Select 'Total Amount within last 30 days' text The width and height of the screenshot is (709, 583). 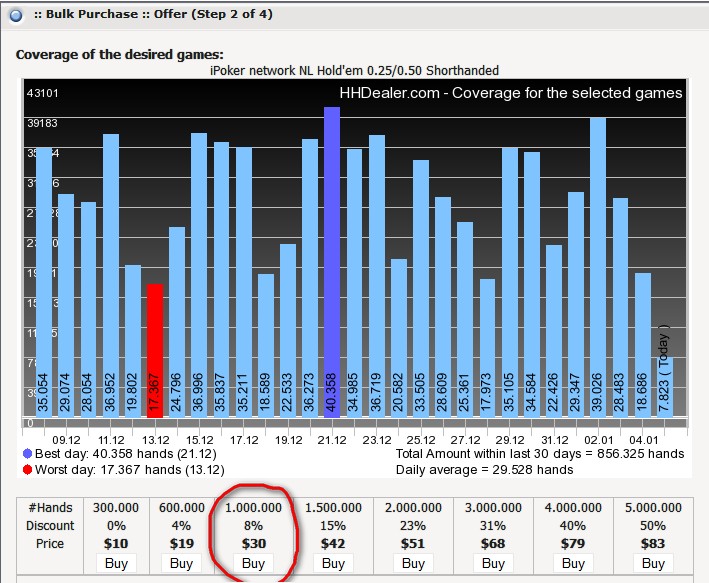click(488, 454)
